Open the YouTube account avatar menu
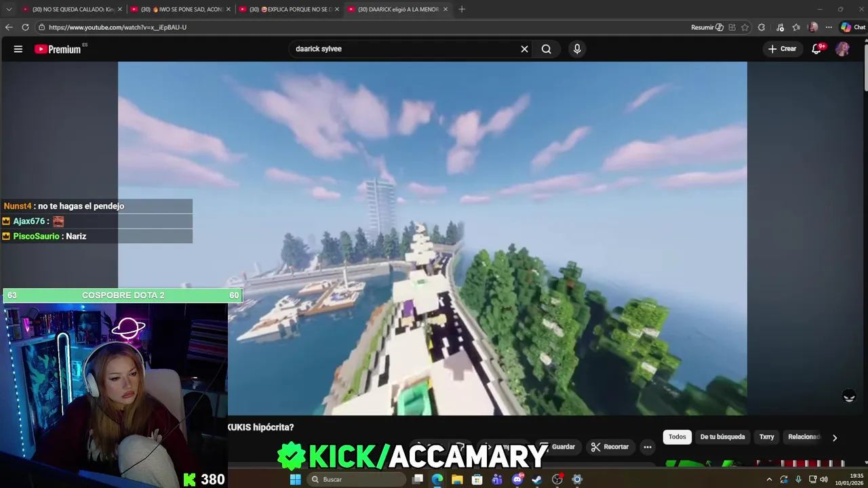Image resolution: width=868 pixels, height=488 pixels. (842, 49)
